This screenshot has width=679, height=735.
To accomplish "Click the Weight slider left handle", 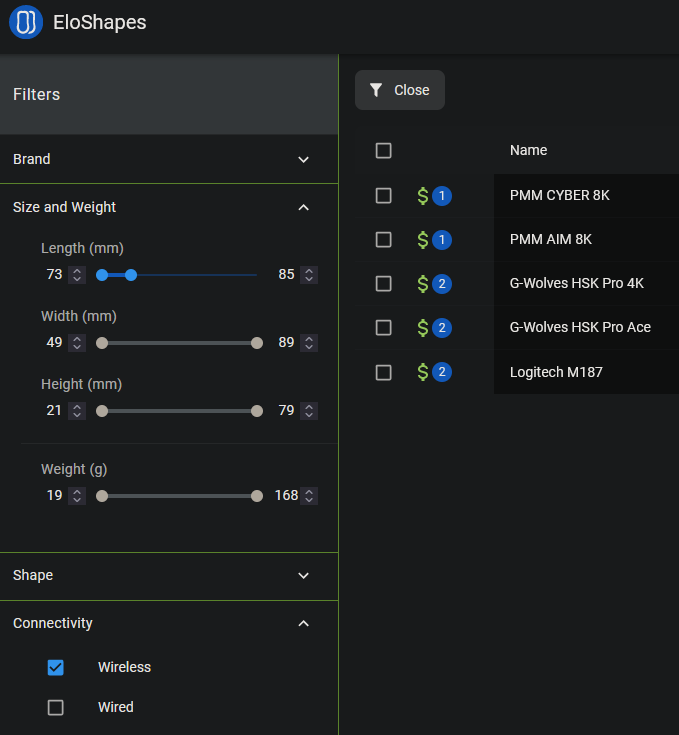I will tap(102, 496).
